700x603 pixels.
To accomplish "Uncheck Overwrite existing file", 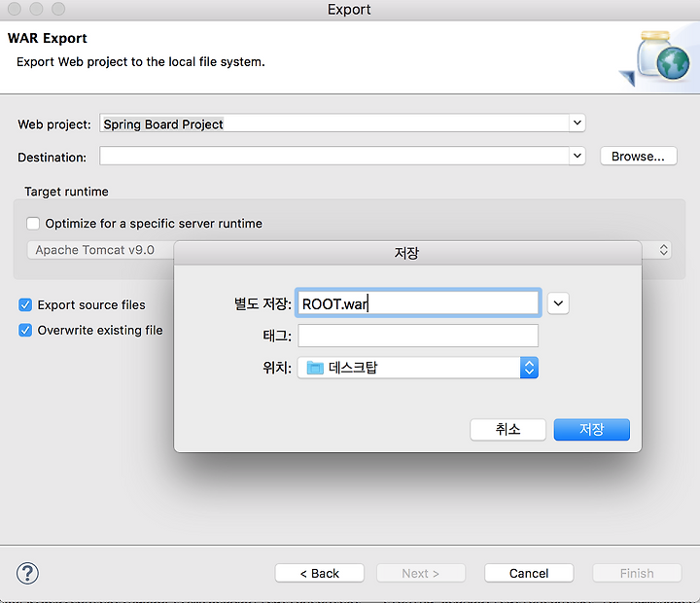I will pyautogui.click(x=25, y=330).
